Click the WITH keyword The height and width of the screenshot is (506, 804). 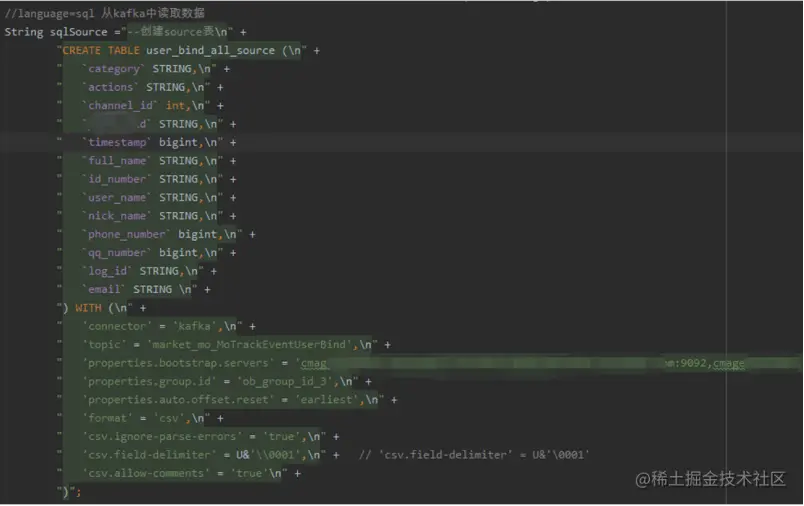pyautogui.click(x=88, y=308)
